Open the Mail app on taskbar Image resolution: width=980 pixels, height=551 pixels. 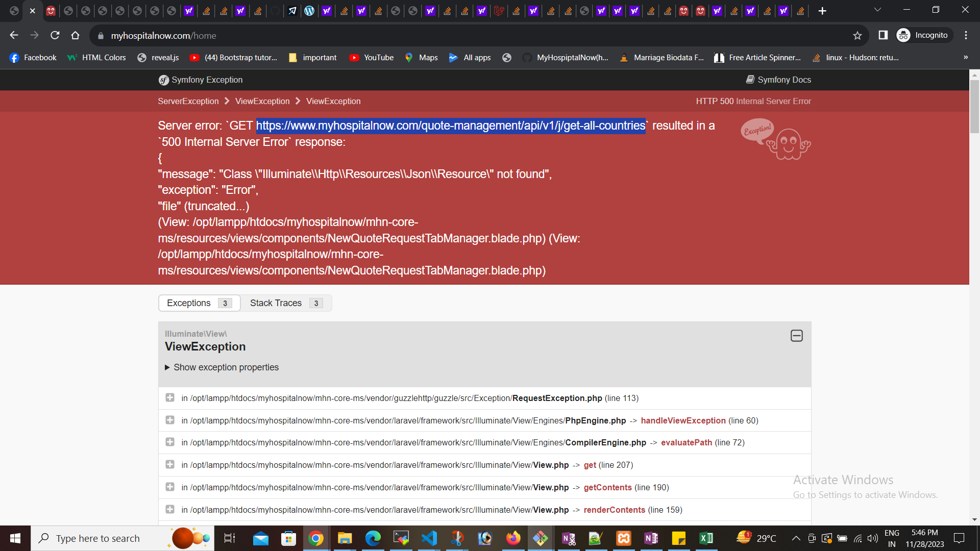pos(261,538)
